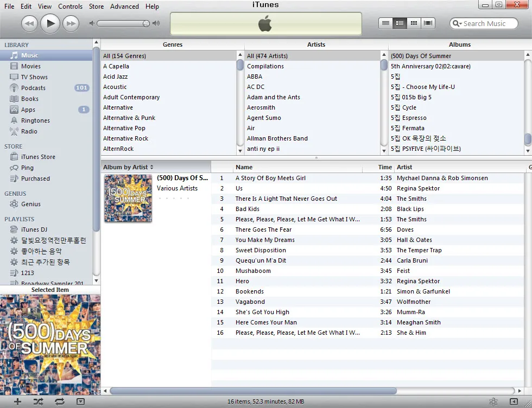Screen dimensions: 532x408
Task: Switch to plain song list view
Action: [x=386, y=23]
